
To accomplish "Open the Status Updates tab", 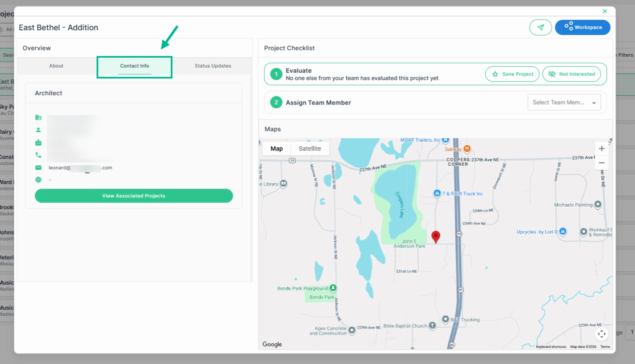I will (x=213, y=66).
